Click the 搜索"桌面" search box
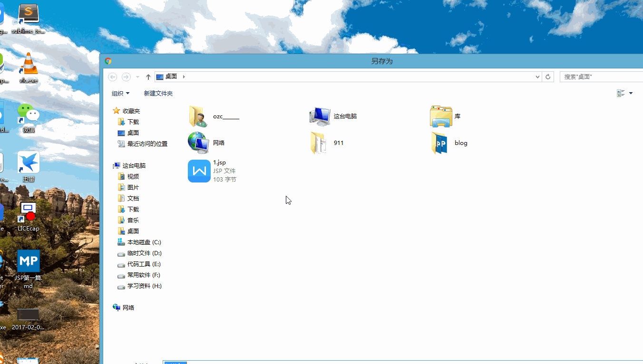Screen dimensions: 643x364 coord(601,77)
